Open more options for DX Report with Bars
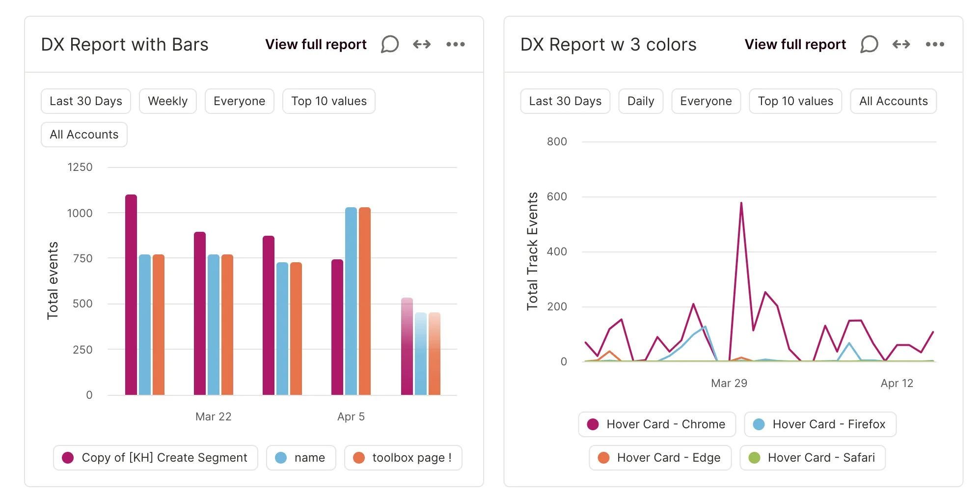 pos(456,44)
